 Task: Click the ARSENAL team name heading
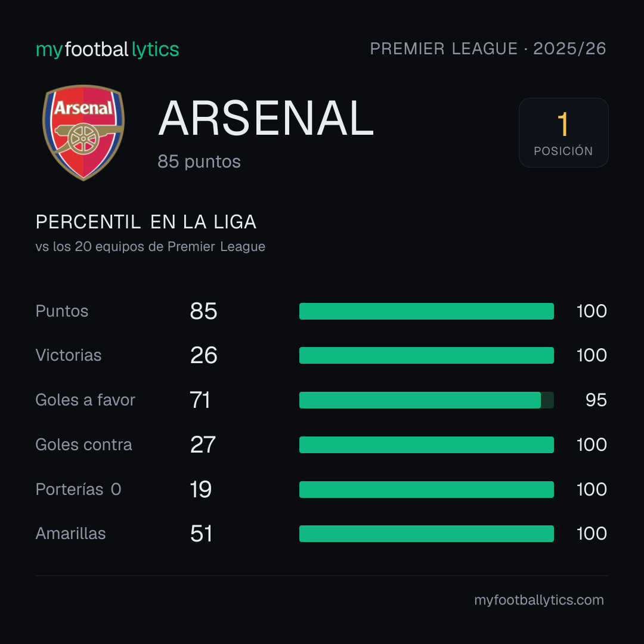pos(266,118)
